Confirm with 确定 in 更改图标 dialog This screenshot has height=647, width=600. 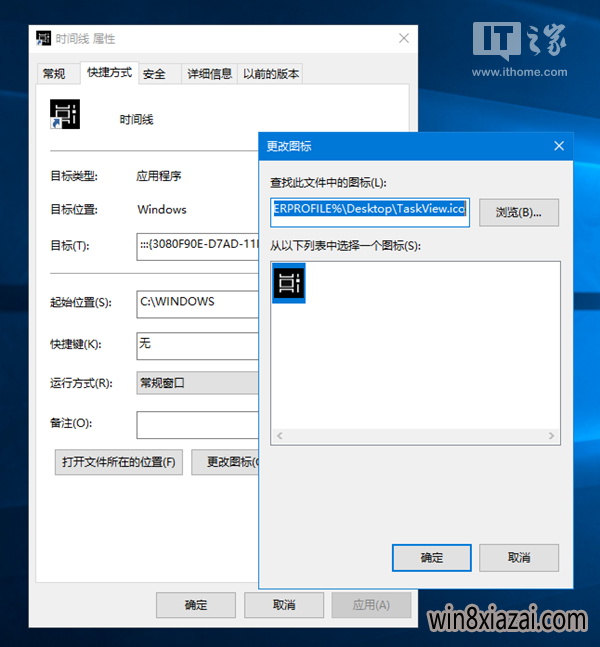(x=432, y=558)
